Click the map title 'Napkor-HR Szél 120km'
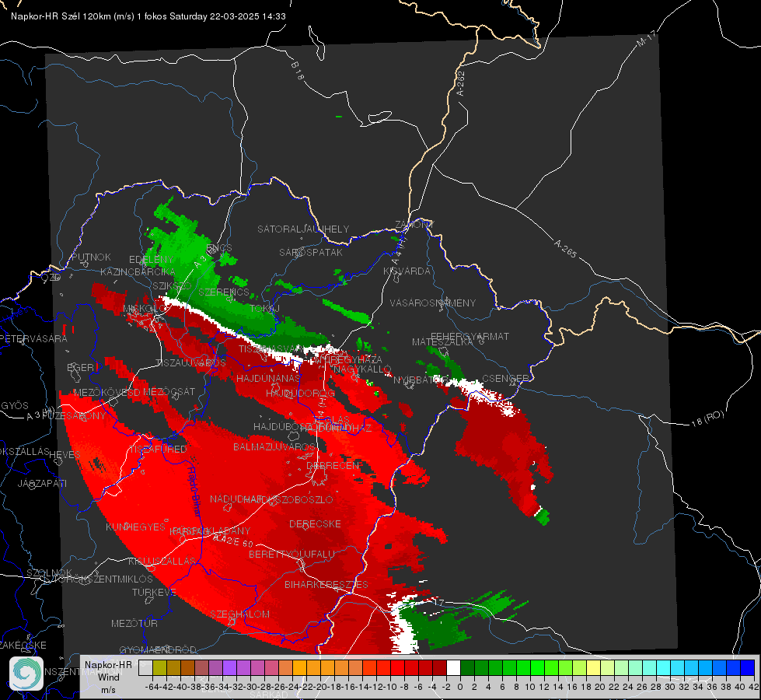The height and width of the screenshot is (700, 761). (61, 16)
